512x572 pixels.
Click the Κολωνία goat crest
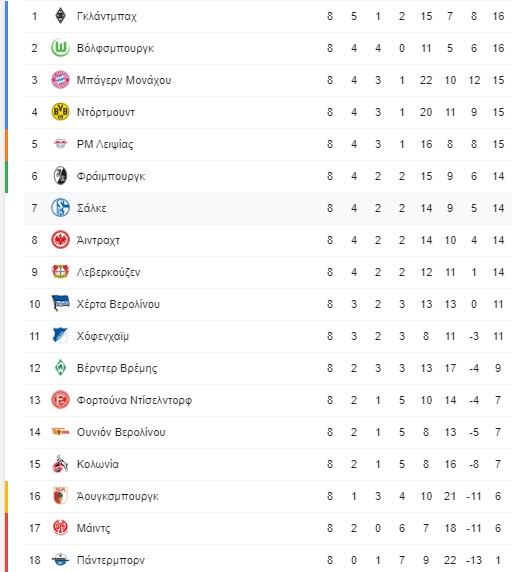pyautogui.click(x=60, y=464)
